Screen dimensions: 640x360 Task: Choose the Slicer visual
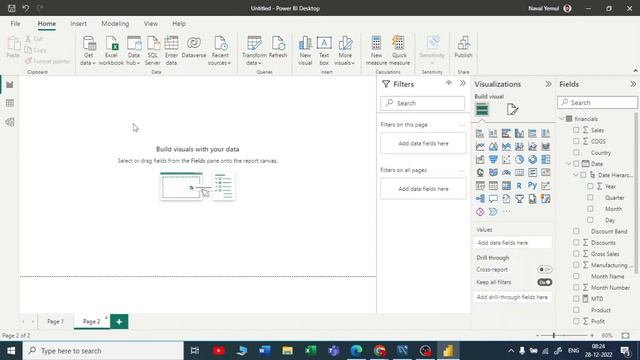[480, 186]
